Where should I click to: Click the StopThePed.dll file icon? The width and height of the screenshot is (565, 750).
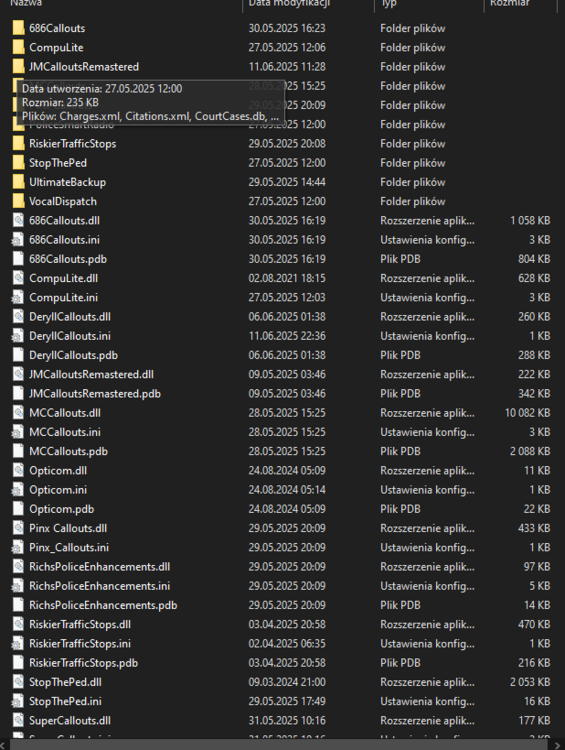[18, 682]
